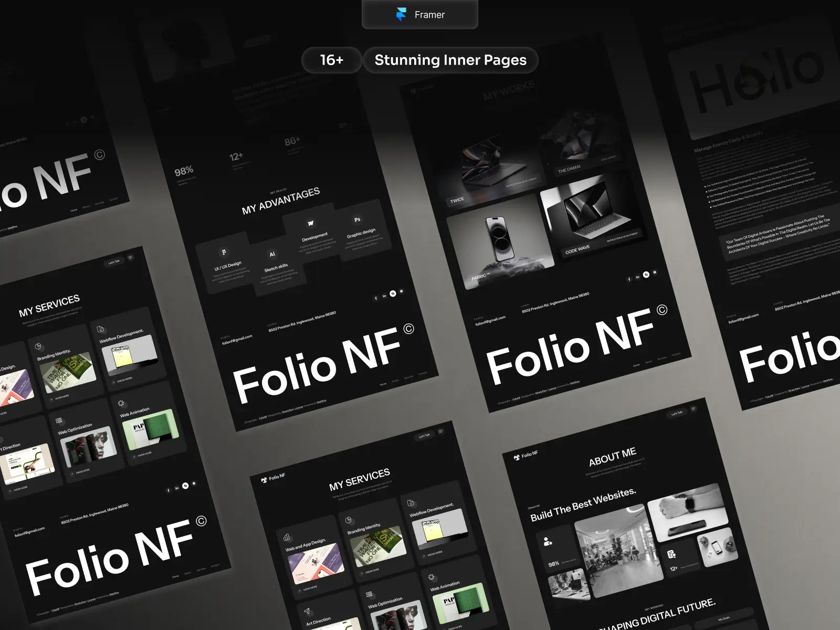Screen dimensions: 840x630
Task: Click the 16+ pill label
Action: click(331, 60)
